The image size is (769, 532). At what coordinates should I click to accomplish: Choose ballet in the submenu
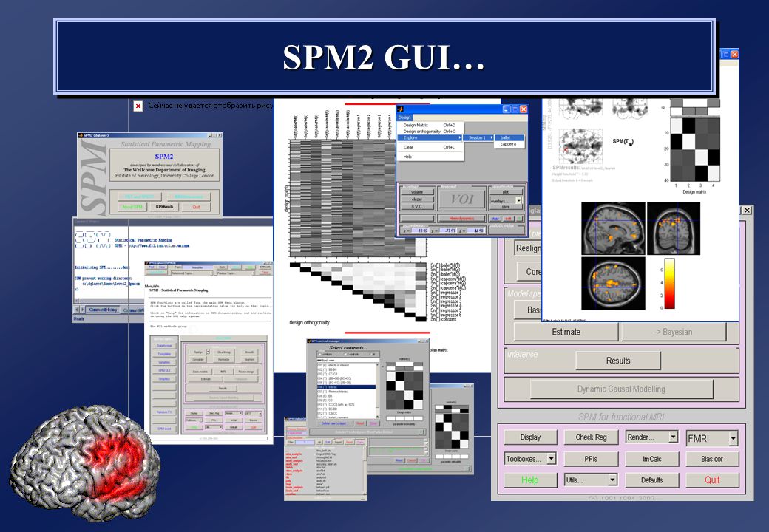[509, 137]
